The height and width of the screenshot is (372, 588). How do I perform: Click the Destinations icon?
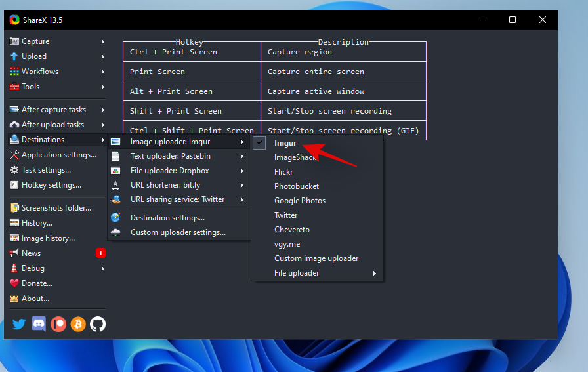[14, 140]
